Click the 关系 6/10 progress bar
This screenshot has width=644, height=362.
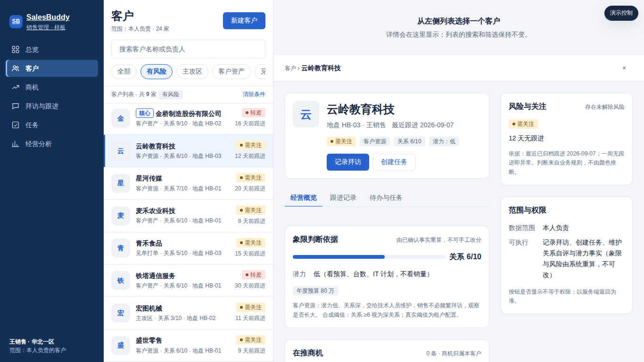(369, 257)
